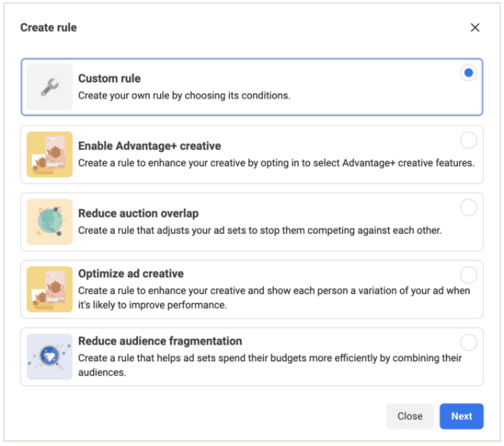Click the globe icon for Reduce auction overlap
Screen dimensions: 504x446
(50, 222)
